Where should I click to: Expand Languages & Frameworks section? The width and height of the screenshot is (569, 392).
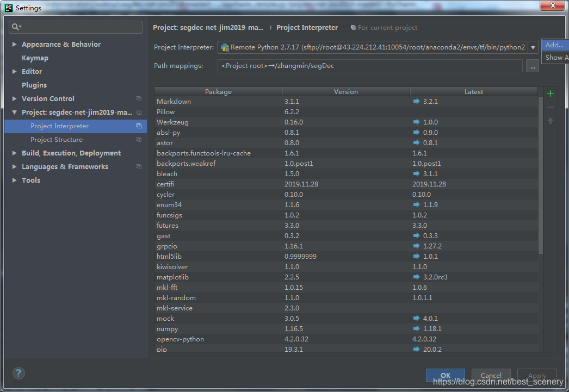click(14, 167)
